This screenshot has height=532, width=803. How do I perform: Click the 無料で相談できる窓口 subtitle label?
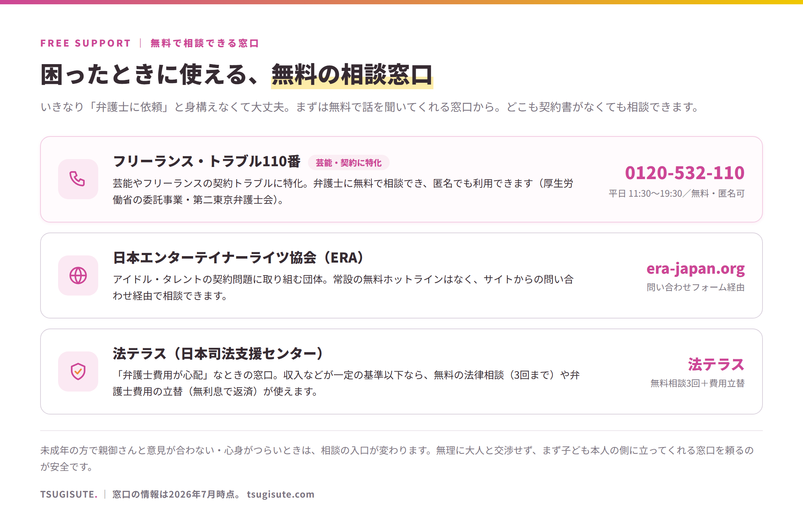(205, 43)
